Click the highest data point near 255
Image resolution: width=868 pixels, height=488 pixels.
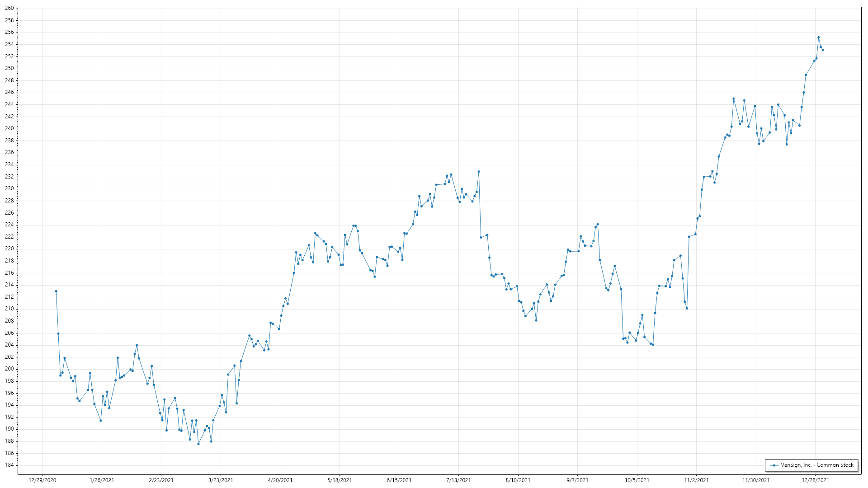click(x=818, y=38)
